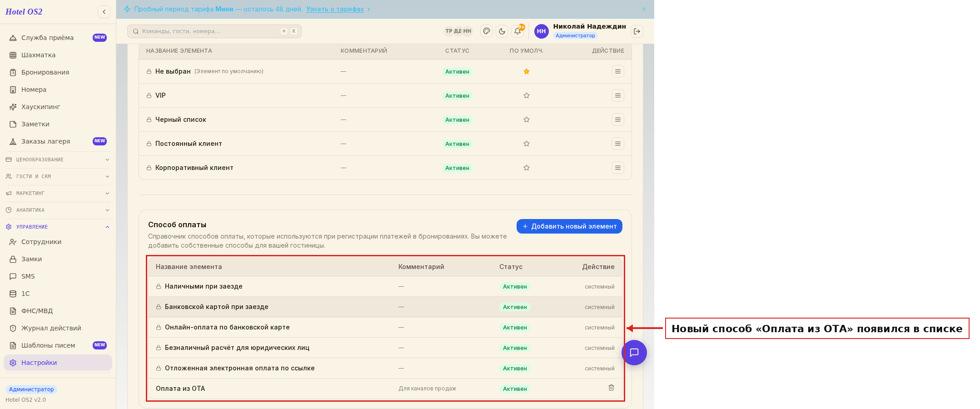Click the search field for commands and guests

coord(214,31)
